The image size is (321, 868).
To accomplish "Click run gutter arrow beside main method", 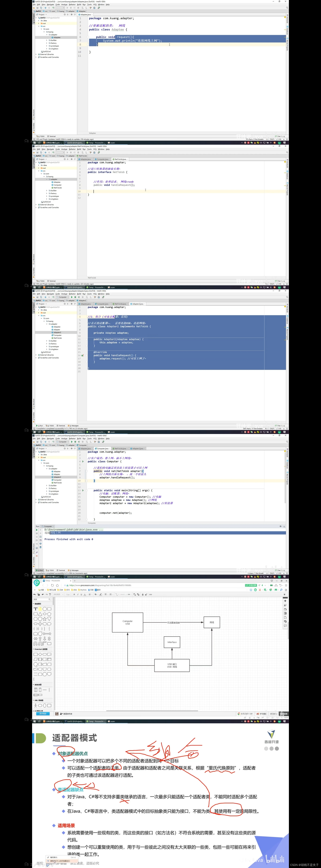I will 83,490.
